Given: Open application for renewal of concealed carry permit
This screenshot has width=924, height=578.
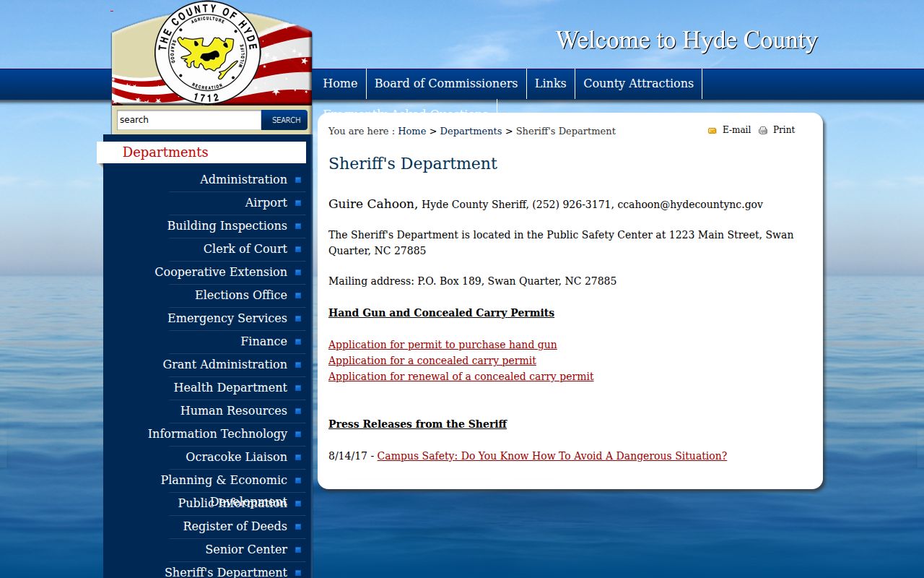Looking at the screenshot, I should coord(461,376).
